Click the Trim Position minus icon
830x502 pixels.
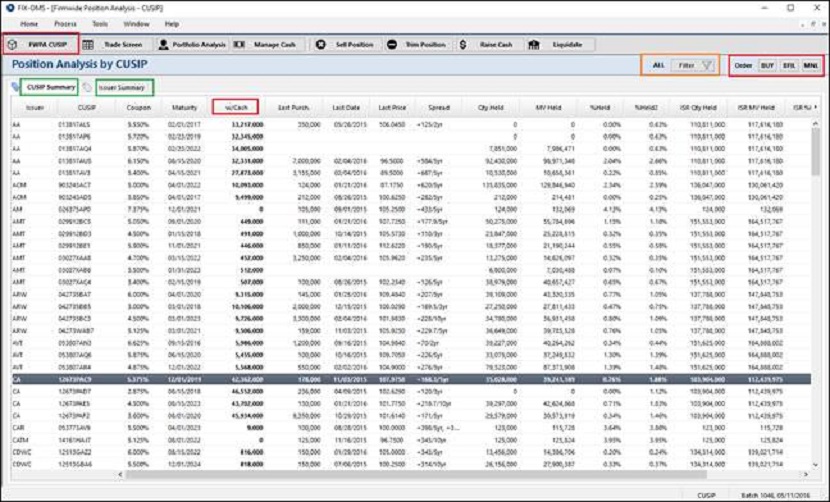click(392, 45)
